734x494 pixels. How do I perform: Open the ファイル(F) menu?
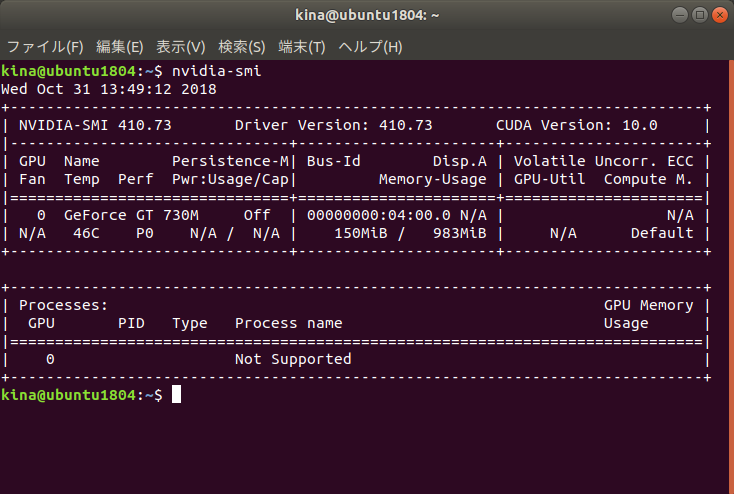pos(45,47)
